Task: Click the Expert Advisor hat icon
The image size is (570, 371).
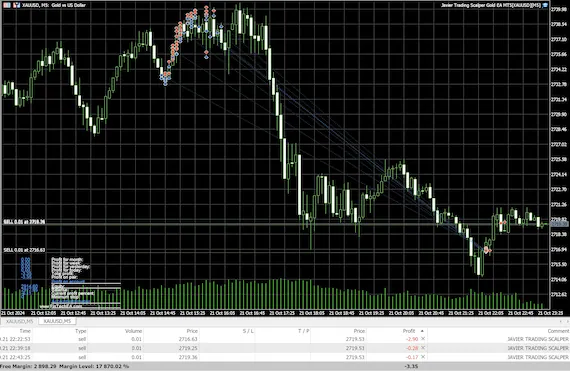Action: pos(545,5)
